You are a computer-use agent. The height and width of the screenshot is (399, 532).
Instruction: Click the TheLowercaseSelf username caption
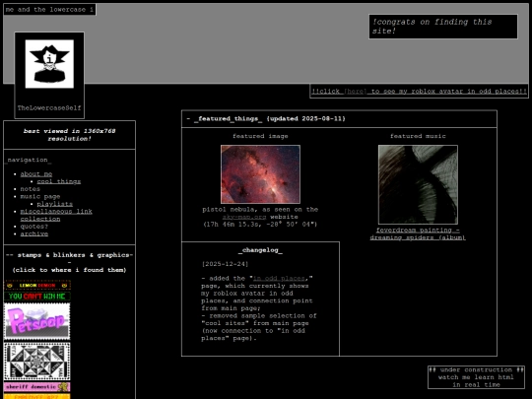pos(49,108)
